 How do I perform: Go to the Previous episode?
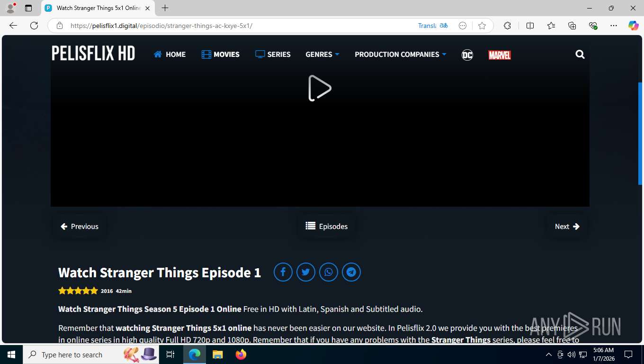pos(80,227)
